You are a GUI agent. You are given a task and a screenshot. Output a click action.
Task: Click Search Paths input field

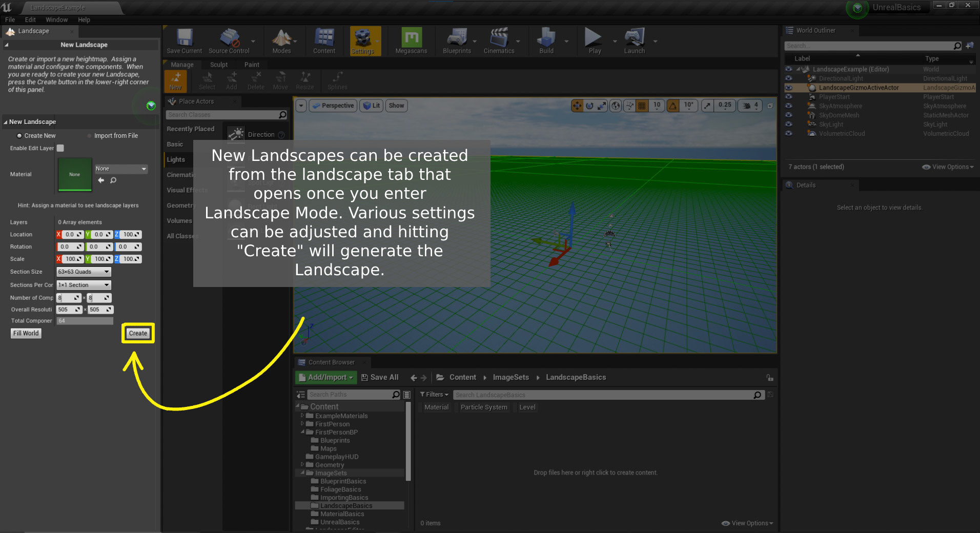tap(354, 395)
